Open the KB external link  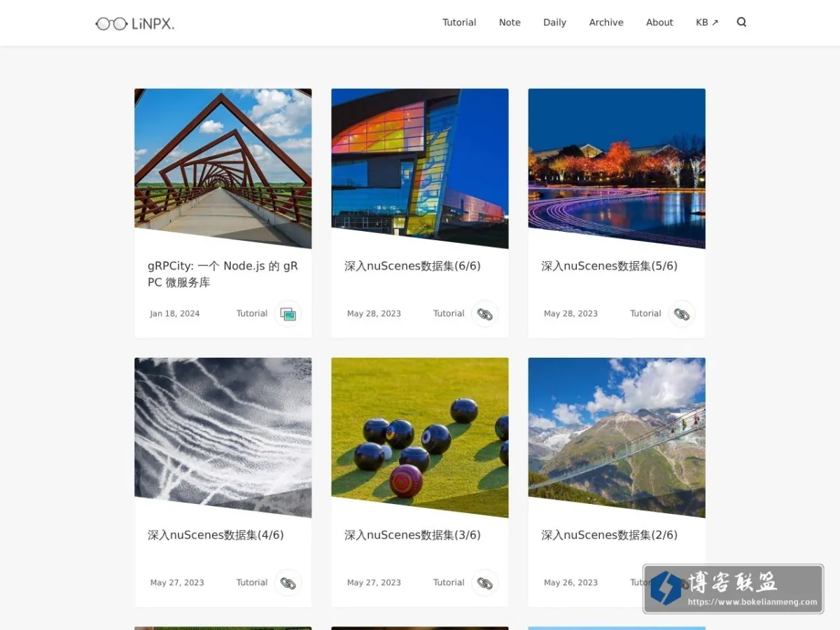[707, 22]
